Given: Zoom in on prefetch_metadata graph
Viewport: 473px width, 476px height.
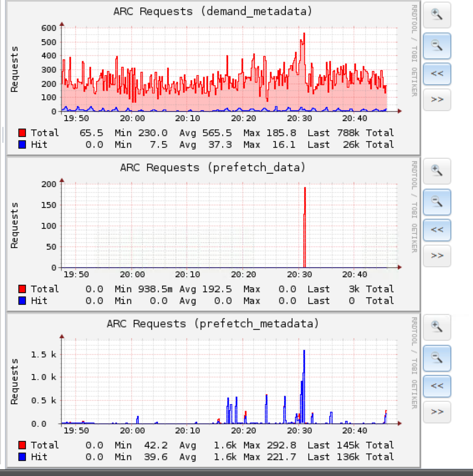Looking at the screenshot, I should pyautogui.click(x=437, y=327).
